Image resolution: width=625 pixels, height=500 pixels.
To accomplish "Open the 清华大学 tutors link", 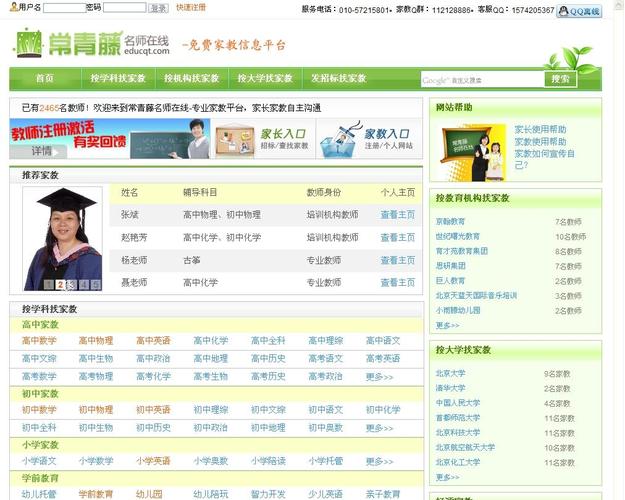I will [x=450, y=388].
